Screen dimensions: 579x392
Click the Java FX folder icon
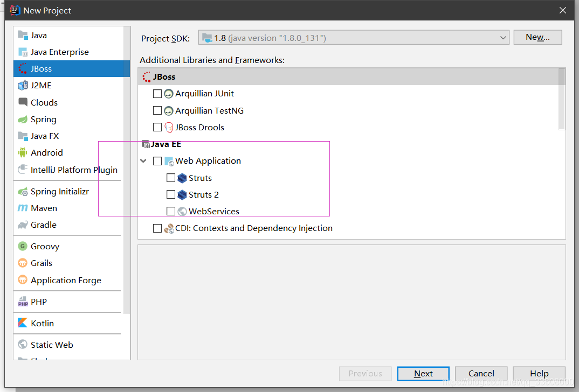(x=23, y=136)
